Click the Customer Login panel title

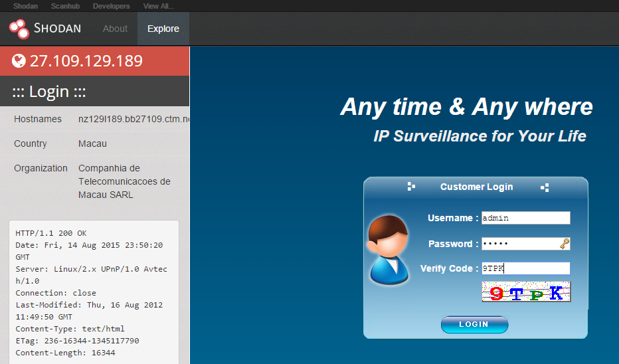476,187
